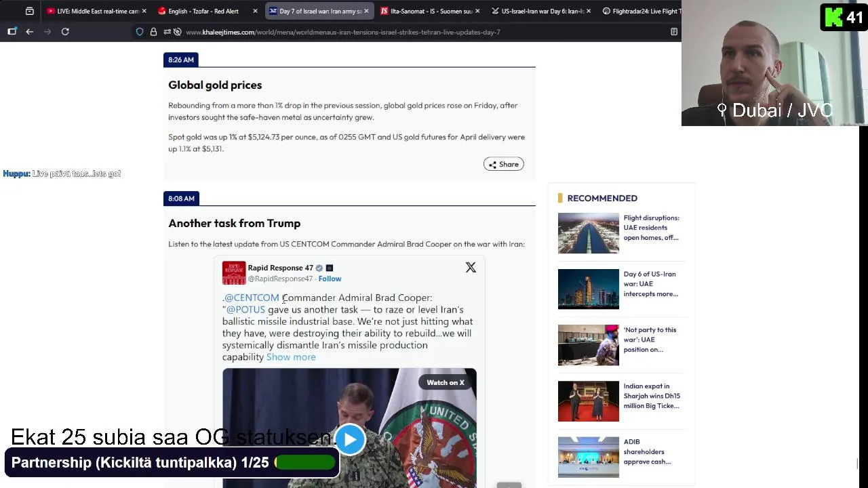Open tracking protection shield icon
The width and height of the screenshot is (868, 488).
click(140, 32)
